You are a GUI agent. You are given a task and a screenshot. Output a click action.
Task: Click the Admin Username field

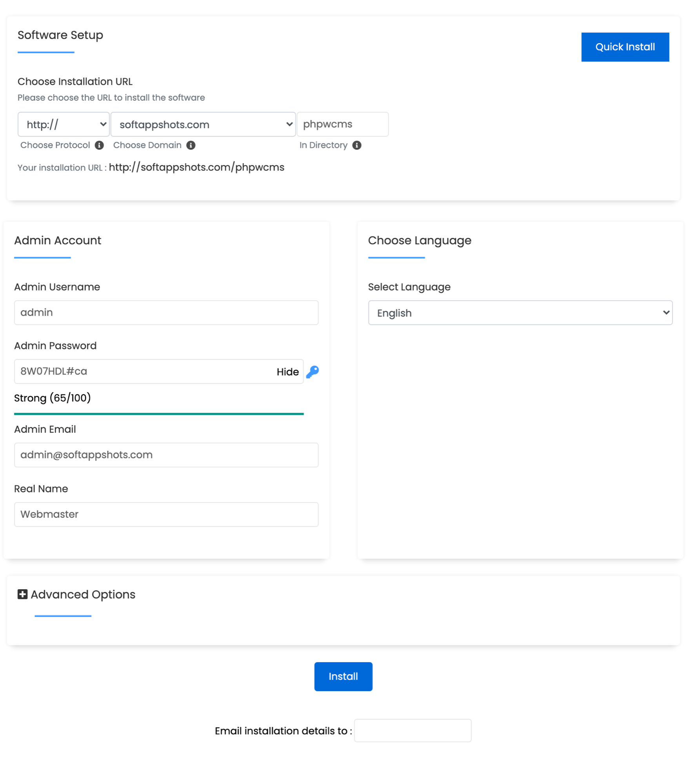click(166, 312)
